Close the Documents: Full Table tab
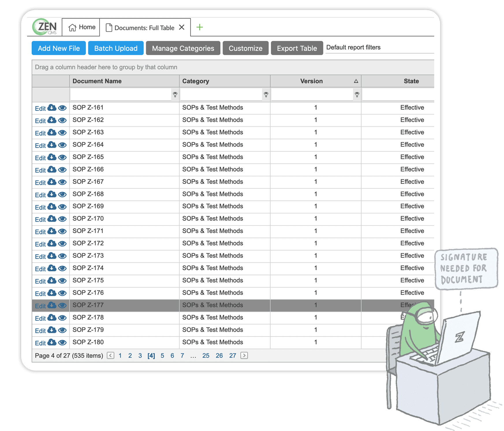The width and height of the screenshot is (504, 431). [x=182, y=27]
